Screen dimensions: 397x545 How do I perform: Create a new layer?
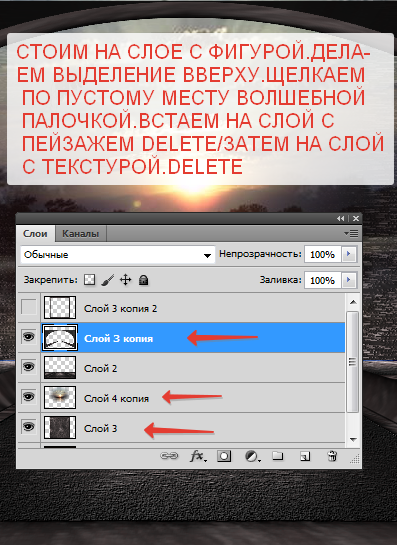pos(305,456)
